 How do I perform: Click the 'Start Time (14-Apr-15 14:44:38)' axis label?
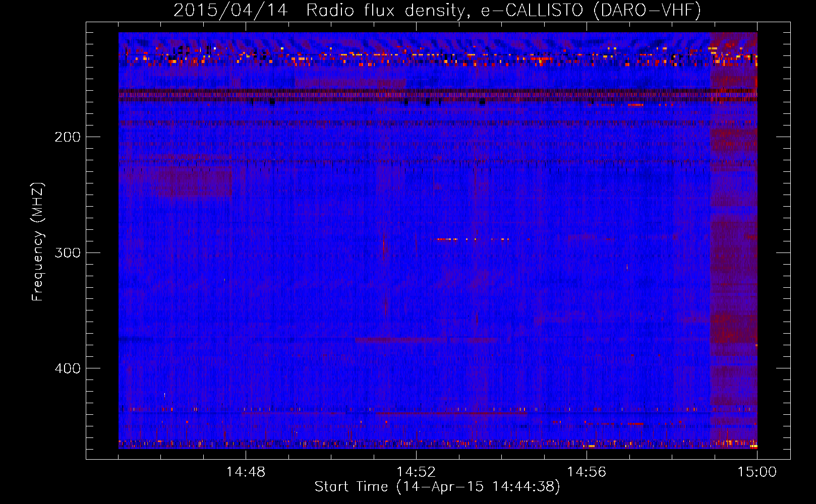point(437,487)
